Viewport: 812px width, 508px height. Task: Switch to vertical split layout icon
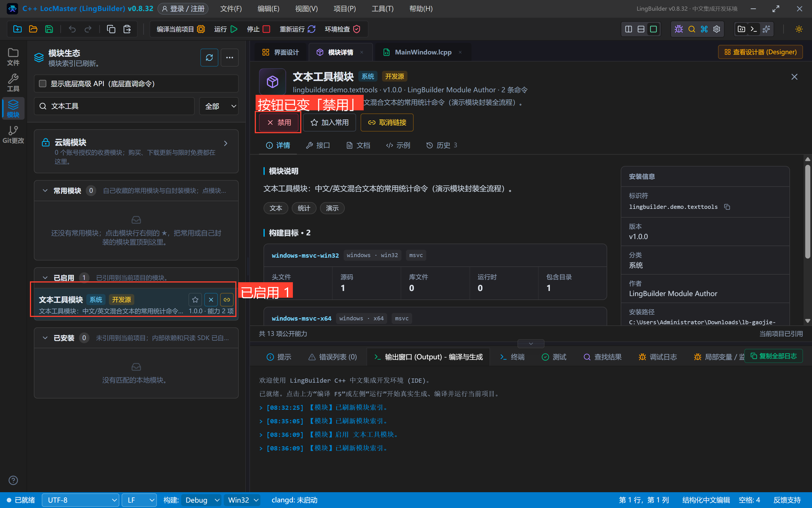(629, 29)
